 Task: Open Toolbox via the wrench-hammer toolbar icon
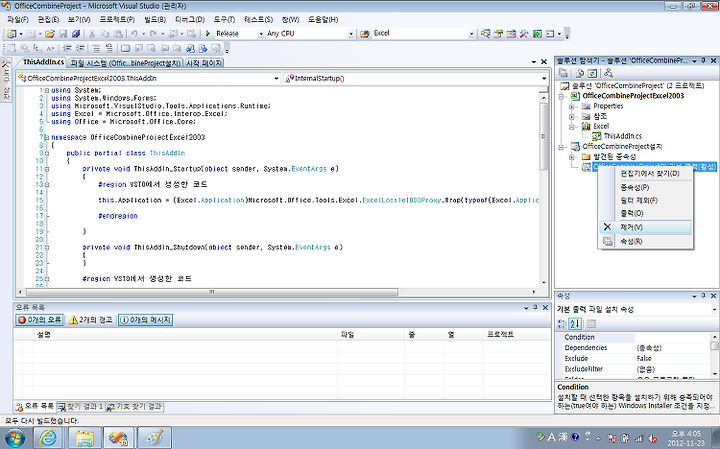coord(524,34)
